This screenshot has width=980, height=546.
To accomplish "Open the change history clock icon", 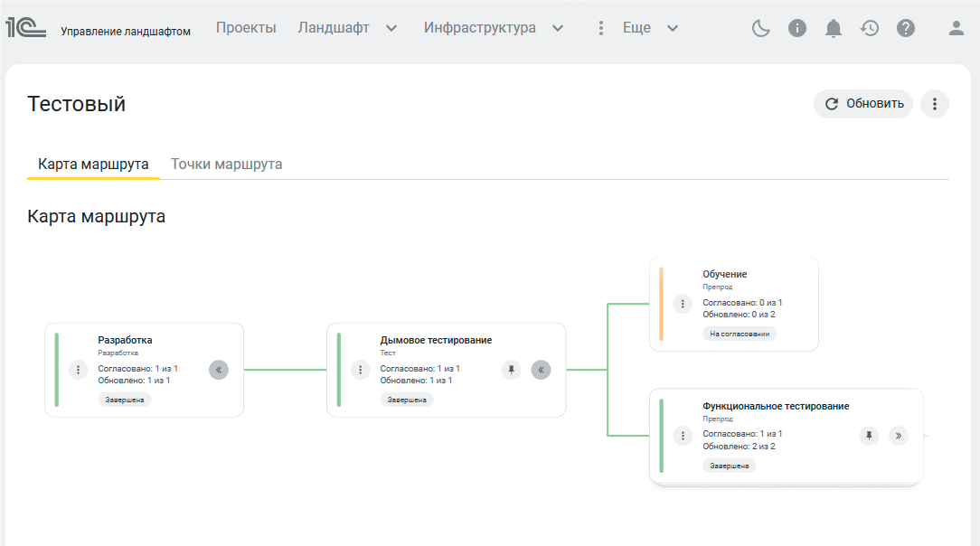I will coord(870,28).
